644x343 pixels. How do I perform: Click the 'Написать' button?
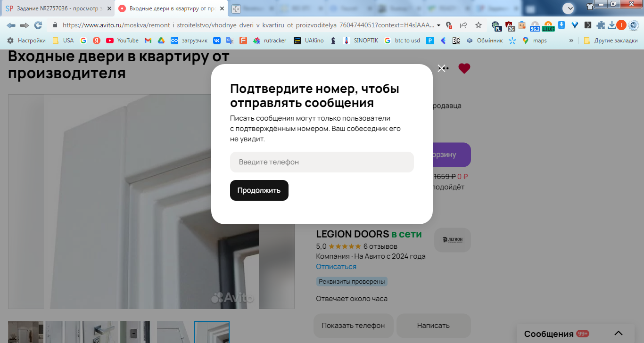click(433, 326)
